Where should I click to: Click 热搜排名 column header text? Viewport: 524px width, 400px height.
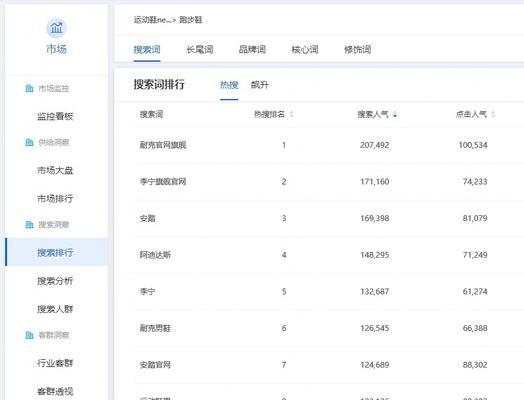click(269, 114)
